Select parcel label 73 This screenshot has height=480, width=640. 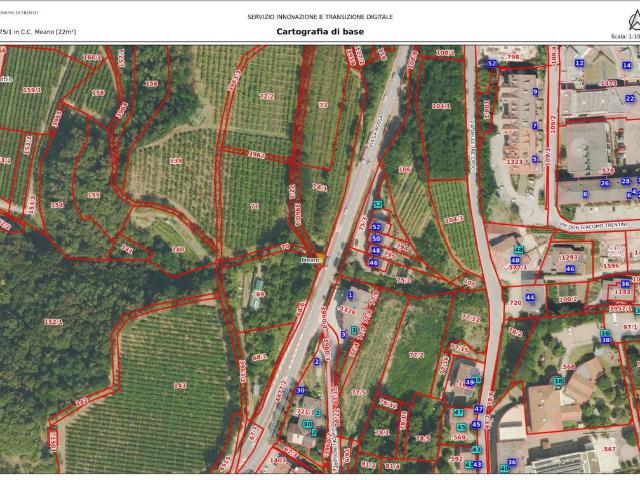click(x=323, y=105)
